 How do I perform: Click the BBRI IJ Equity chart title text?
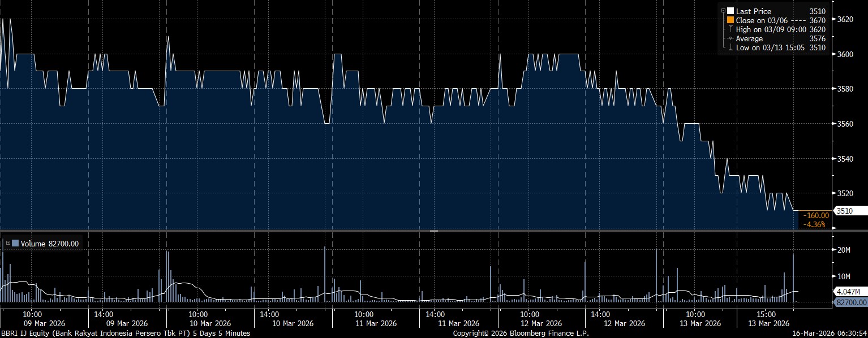coord(126,333)
